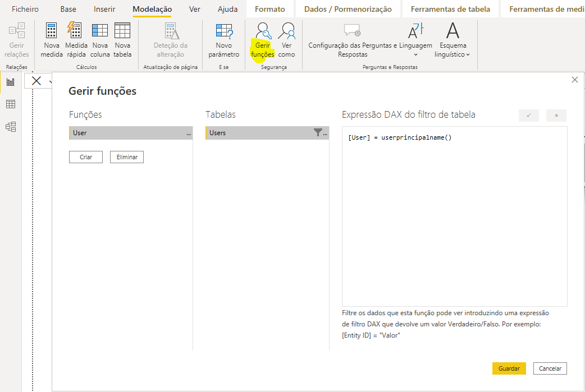
Task: Open Configuração das Perguntas e Respostas
Action: (353, 40)
